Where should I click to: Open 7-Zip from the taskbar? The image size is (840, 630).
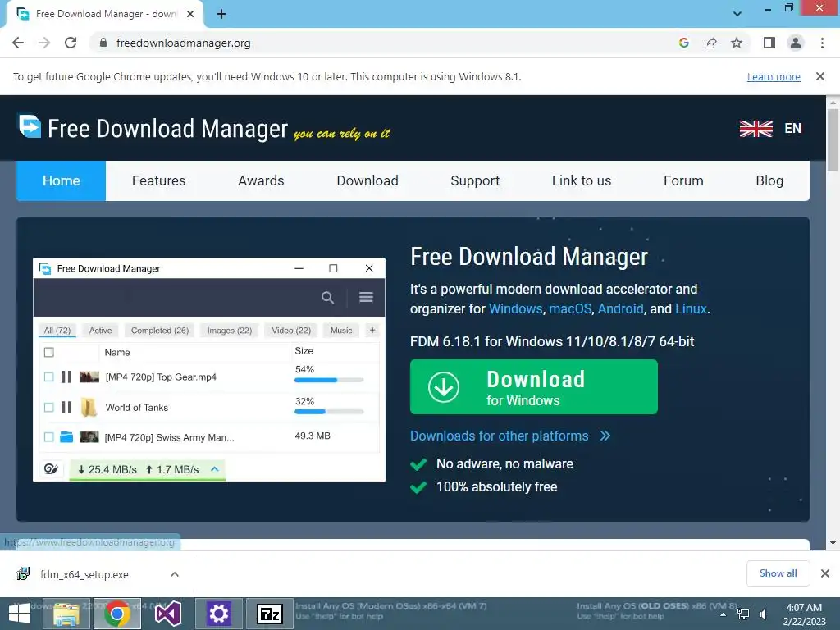point(269,614)
